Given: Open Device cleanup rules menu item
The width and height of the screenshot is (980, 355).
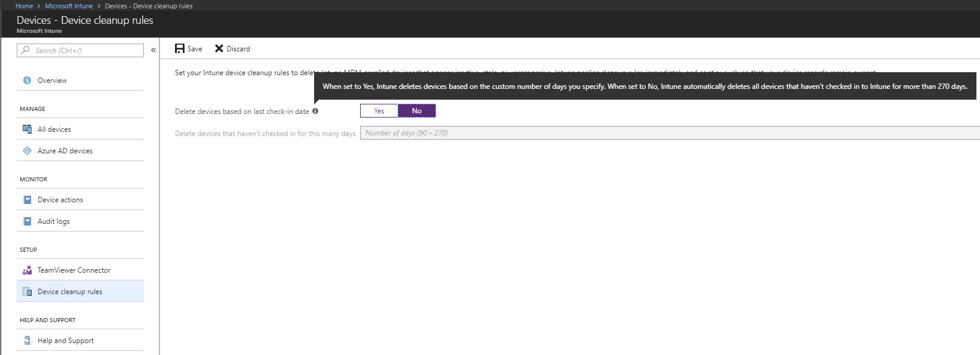Looking at the screenshot, I should pos(70,292).
